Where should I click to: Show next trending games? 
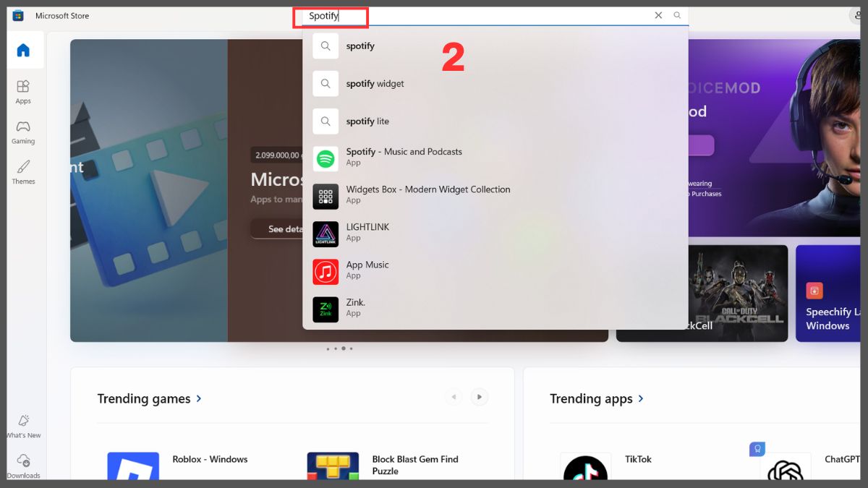coord(480,397)
